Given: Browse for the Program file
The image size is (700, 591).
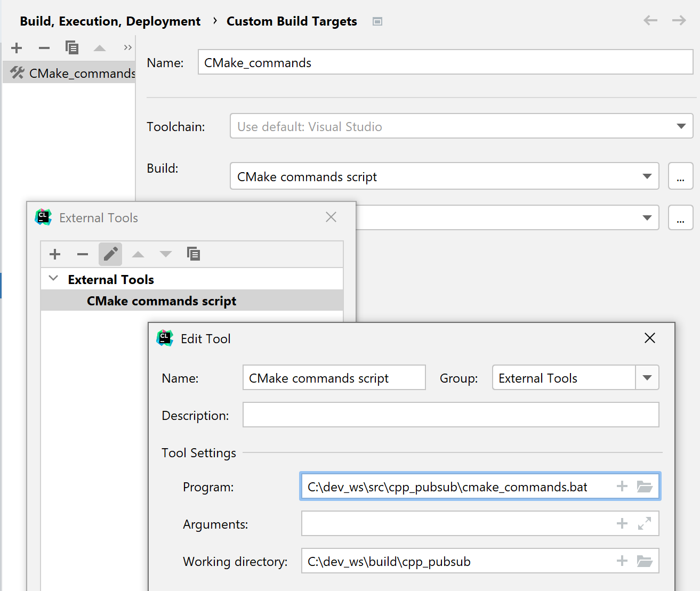Looking at the screenshot, I should click(x=645, y=486).
